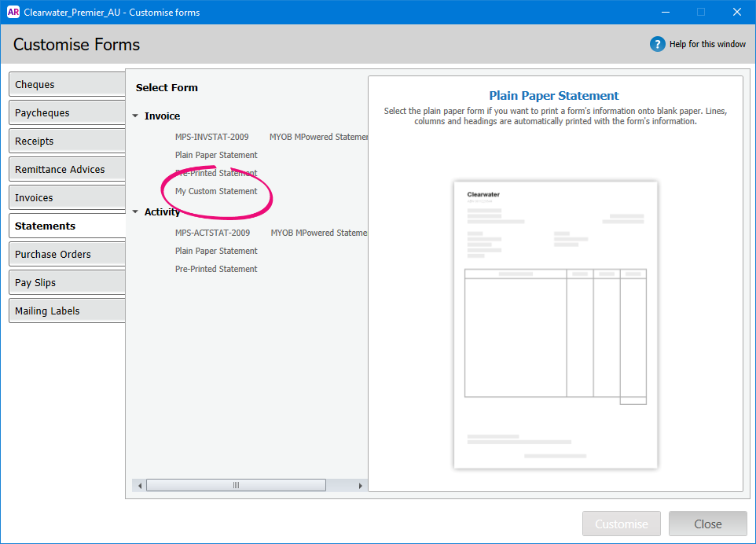Select Plain Paper Statement under Activity

pos(217,251)
